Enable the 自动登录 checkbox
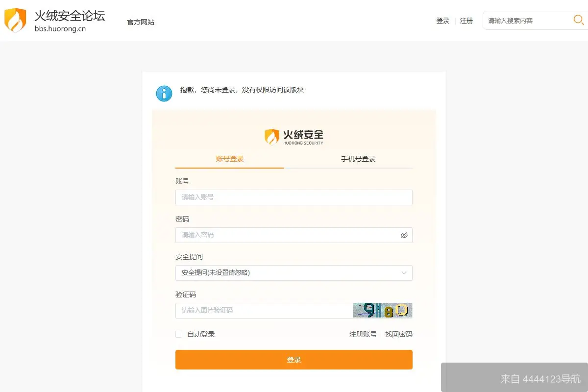This screenshot has height=392, width=588. (178, 334)
